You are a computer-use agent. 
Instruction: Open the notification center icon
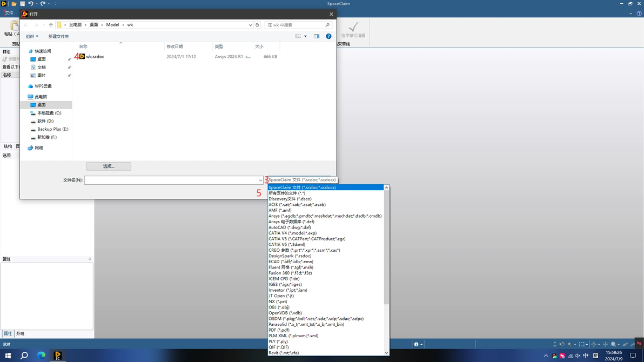[x=633, y=356]
